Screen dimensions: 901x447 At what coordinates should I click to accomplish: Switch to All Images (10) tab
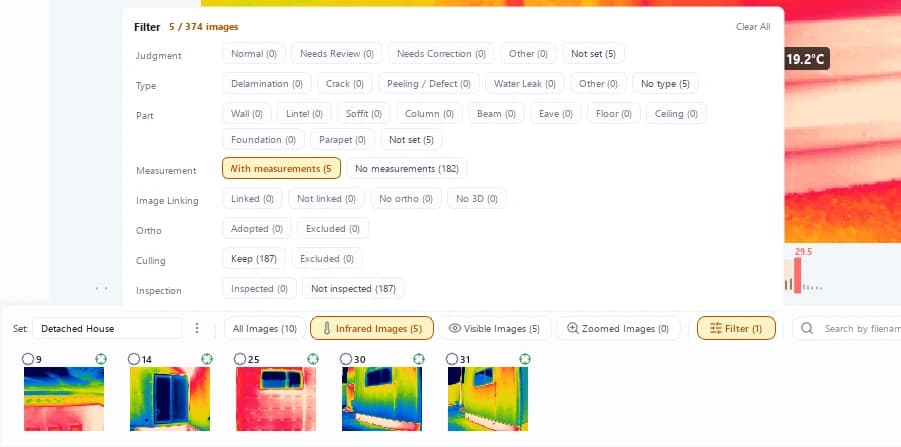click(264, 328)
